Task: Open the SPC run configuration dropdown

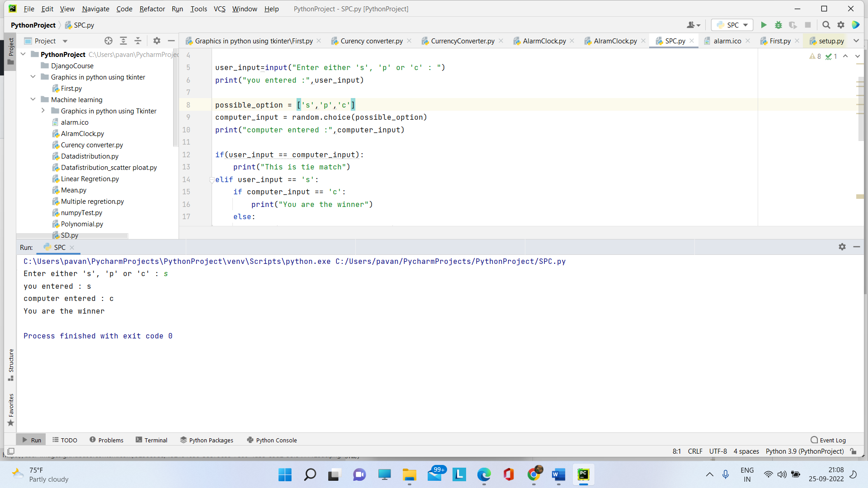Action: (732, 25)
